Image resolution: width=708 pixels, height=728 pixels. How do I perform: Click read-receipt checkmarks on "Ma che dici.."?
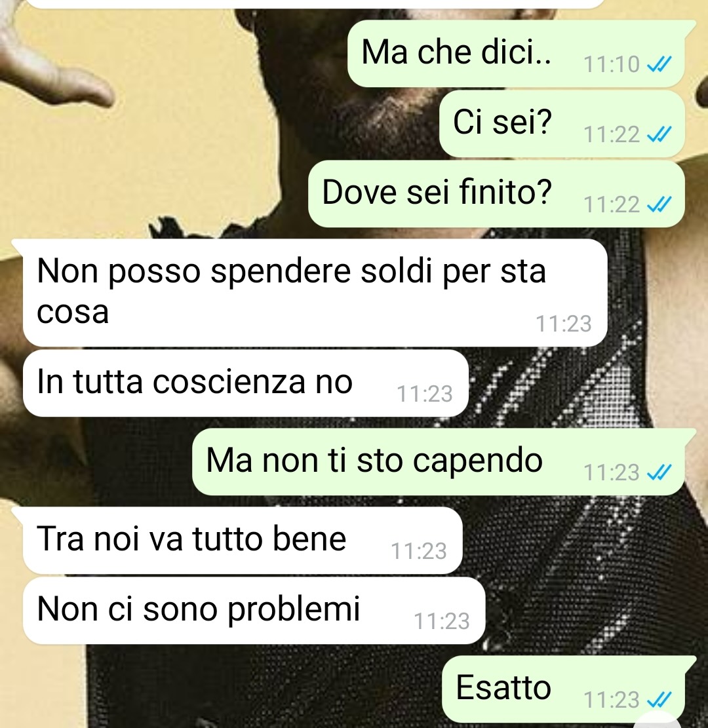click(659, 64)
